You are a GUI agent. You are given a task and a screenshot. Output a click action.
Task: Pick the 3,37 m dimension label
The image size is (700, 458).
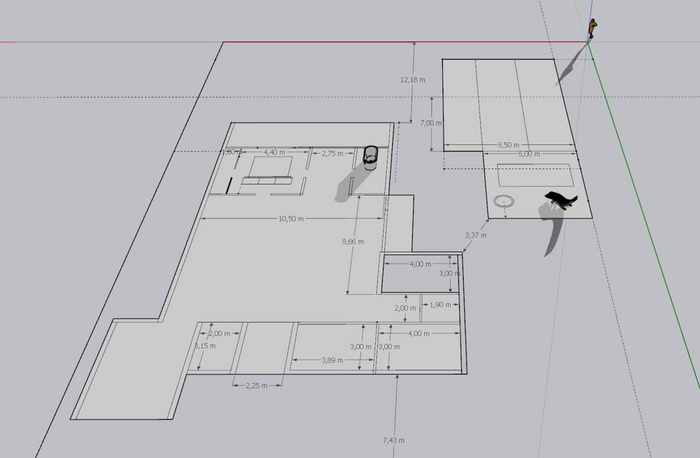476,235
